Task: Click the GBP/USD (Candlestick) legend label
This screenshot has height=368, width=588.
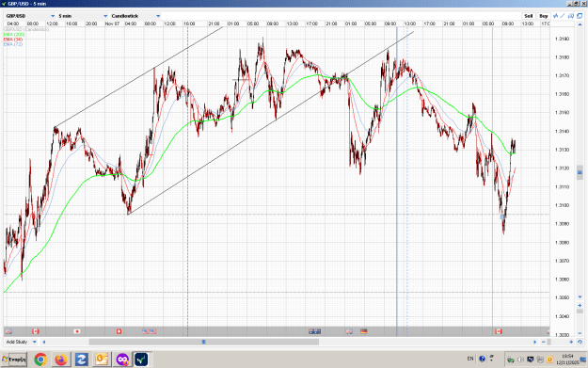Action: (x=26, y=29)
